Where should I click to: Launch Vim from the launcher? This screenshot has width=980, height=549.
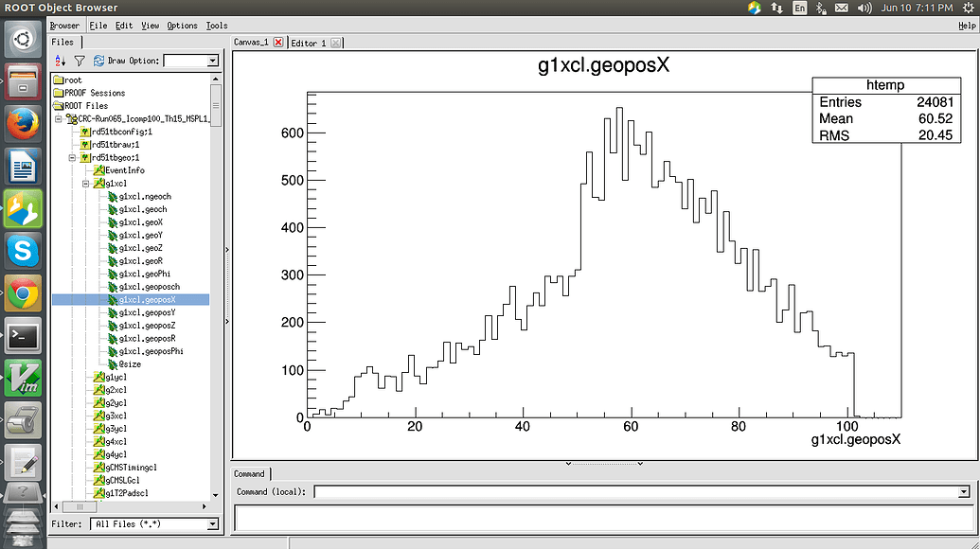(x=23, y=379)
